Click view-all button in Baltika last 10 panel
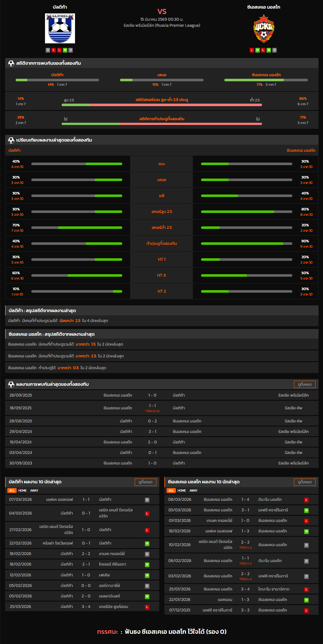 (x=145, y=482)
